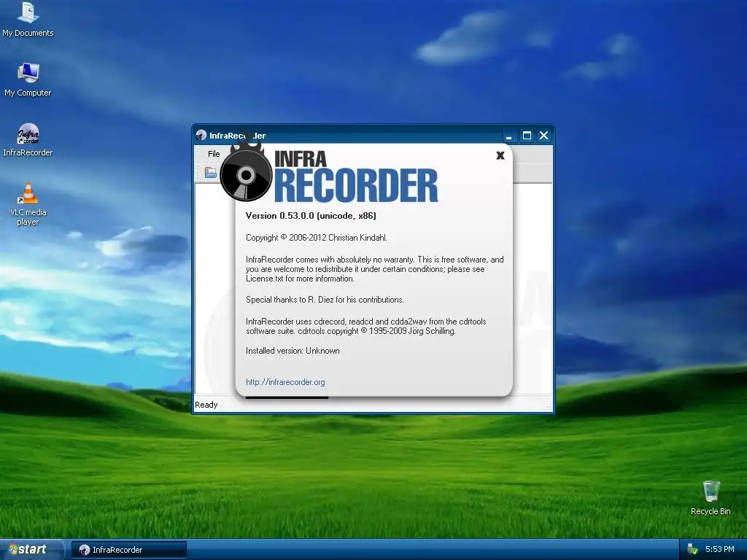Viewport: 747px width, 560px height.
Task: Select the InfraRecorder desktop shortcut
Action: click(28, 140)
